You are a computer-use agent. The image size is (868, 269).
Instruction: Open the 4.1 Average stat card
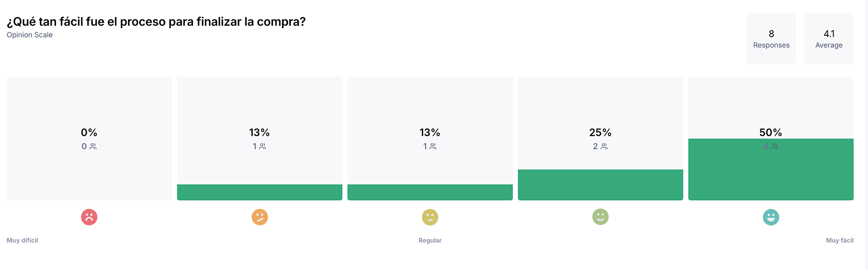coord(829,38)
